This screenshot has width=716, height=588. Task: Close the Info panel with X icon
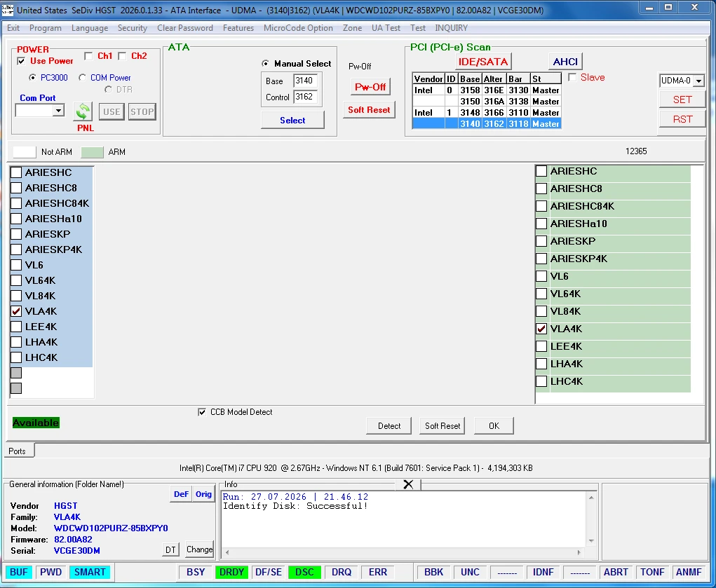pyautogui.click(x=407, y=484)
